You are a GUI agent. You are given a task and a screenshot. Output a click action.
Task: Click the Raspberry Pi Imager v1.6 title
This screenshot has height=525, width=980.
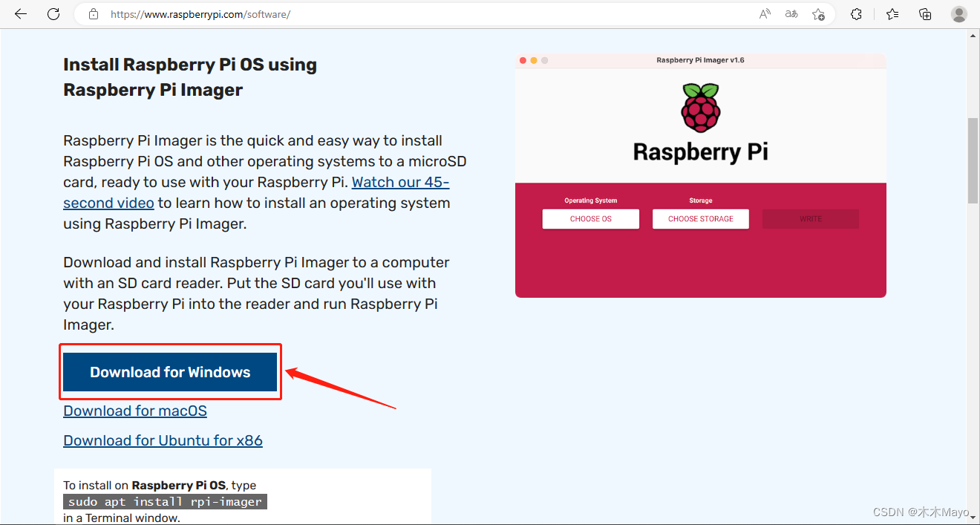click(700, 60)
